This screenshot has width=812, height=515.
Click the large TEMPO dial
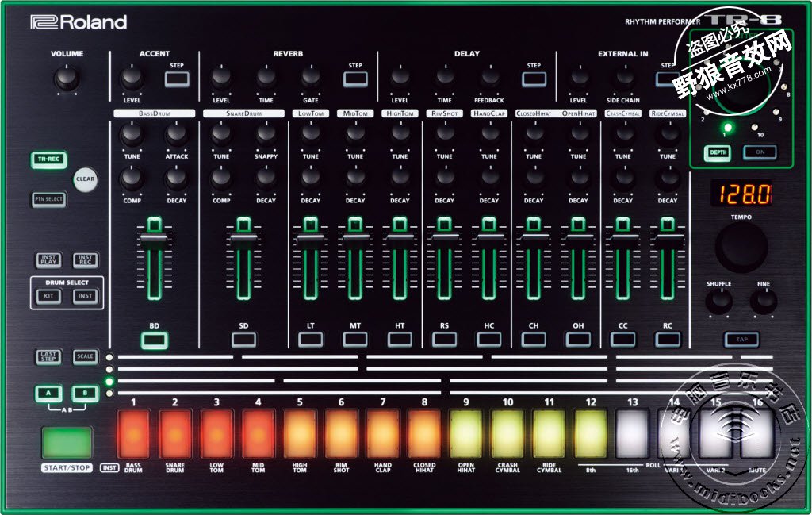(741, 247)
